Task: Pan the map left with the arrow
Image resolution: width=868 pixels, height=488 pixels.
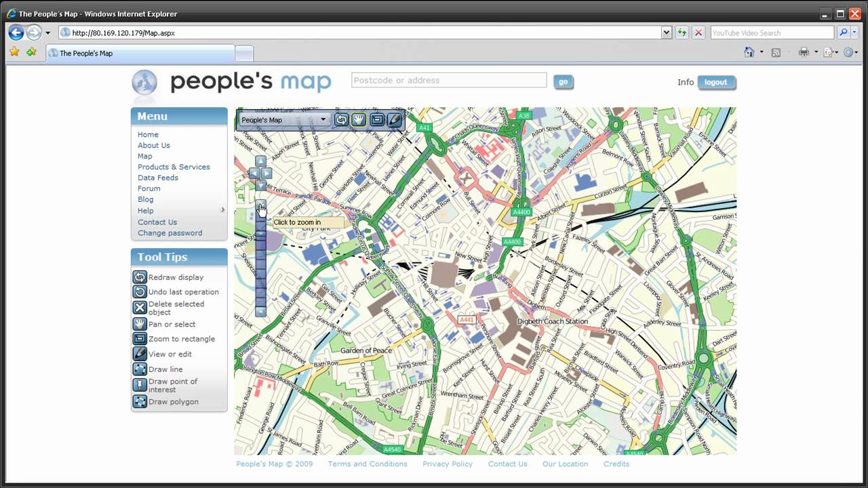Action: click(254, 174)
